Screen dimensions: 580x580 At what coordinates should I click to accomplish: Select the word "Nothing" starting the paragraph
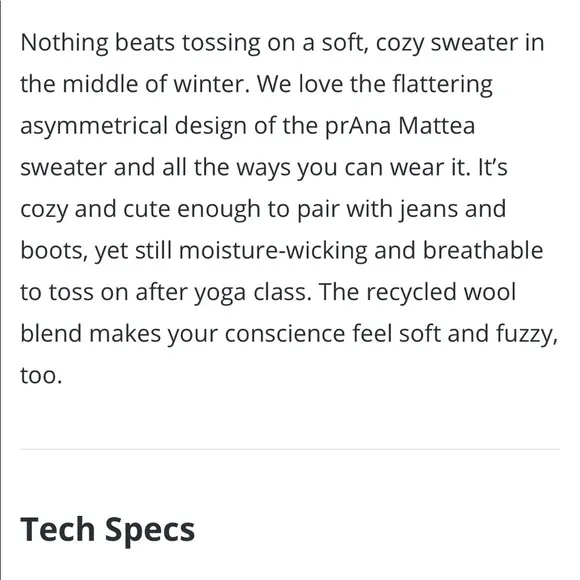pyautogui.click(x=64, y=43)
